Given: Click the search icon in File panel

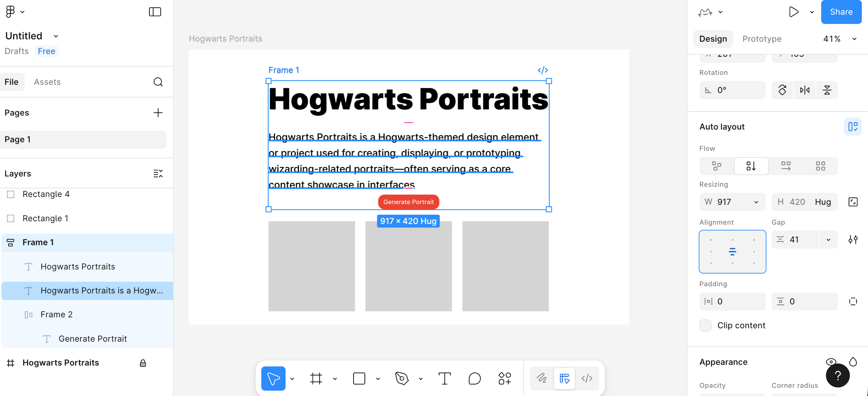Looking at the screenshot, I should click(158, 82).
